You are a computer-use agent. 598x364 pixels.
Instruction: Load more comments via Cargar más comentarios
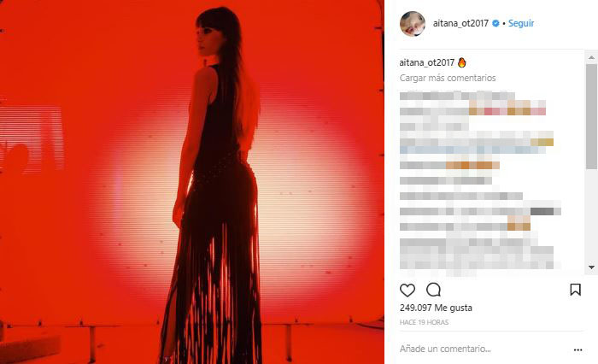point(448,78)
